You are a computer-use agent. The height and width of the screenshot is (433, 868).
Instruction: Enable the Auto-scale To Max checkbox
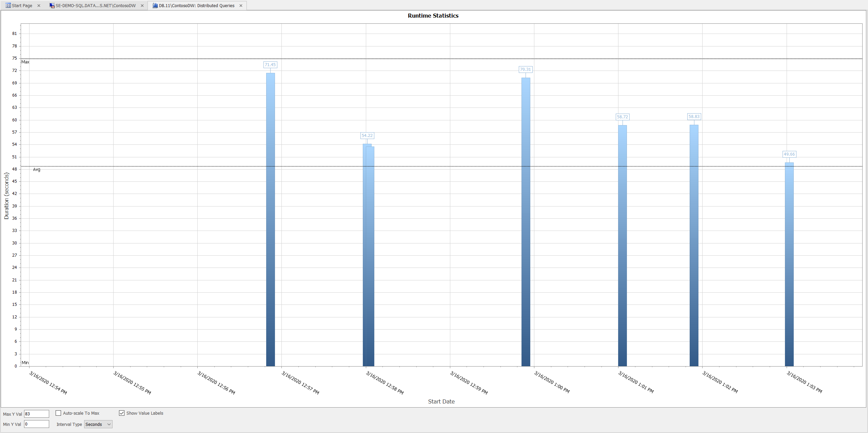[58, 413]
